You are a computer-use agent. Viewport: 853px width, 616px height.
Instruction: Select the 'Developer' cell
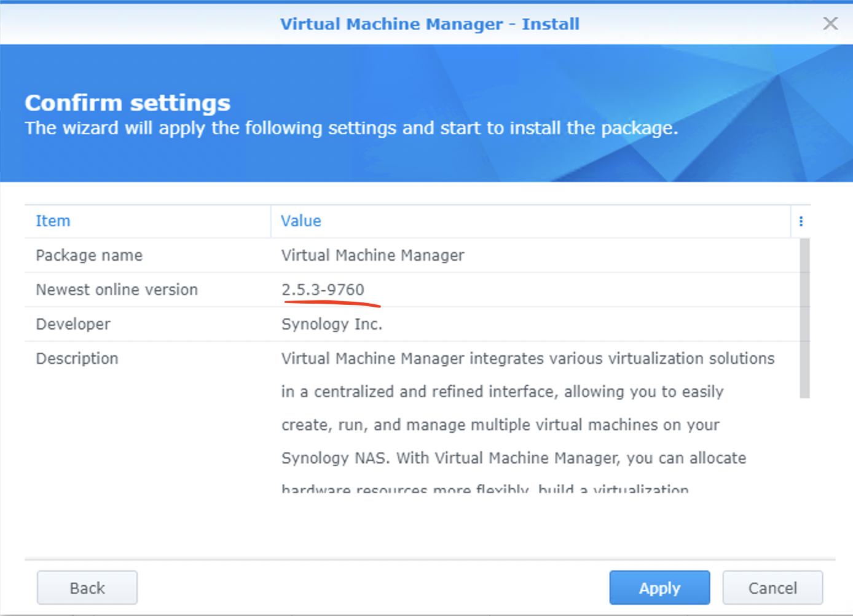point(147,324)
